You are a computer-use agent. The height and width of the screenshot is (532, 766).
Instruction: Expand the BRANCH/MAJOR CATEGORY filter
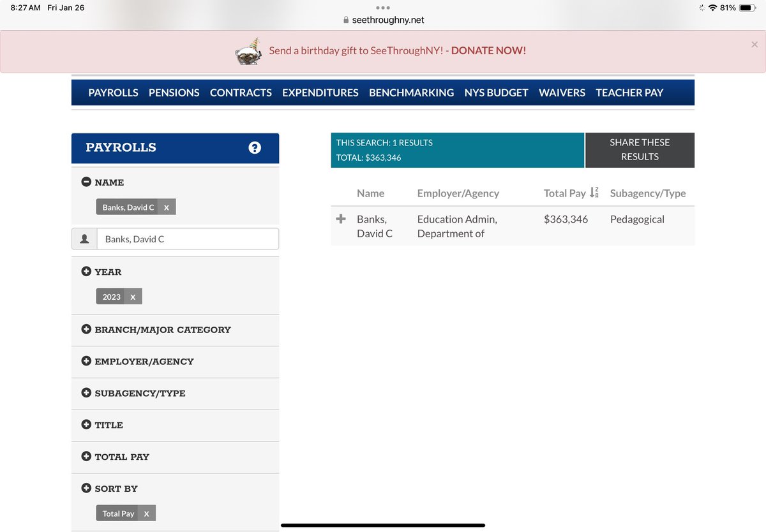pos(86,329)
